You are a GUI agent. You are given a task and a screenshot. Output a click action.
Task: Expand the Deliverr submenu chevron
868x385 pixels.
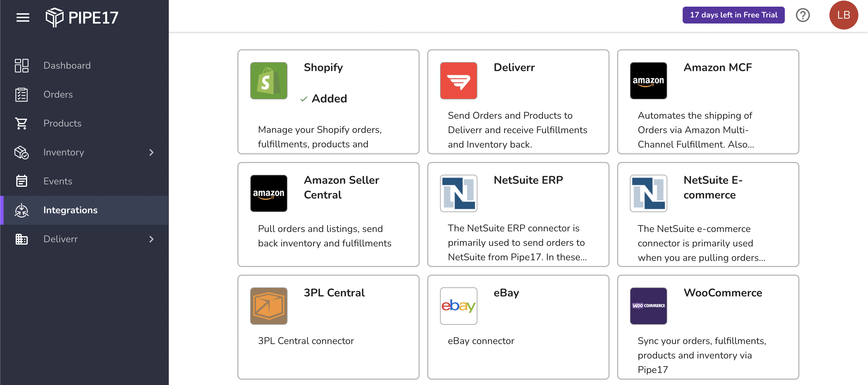(151, 239)
